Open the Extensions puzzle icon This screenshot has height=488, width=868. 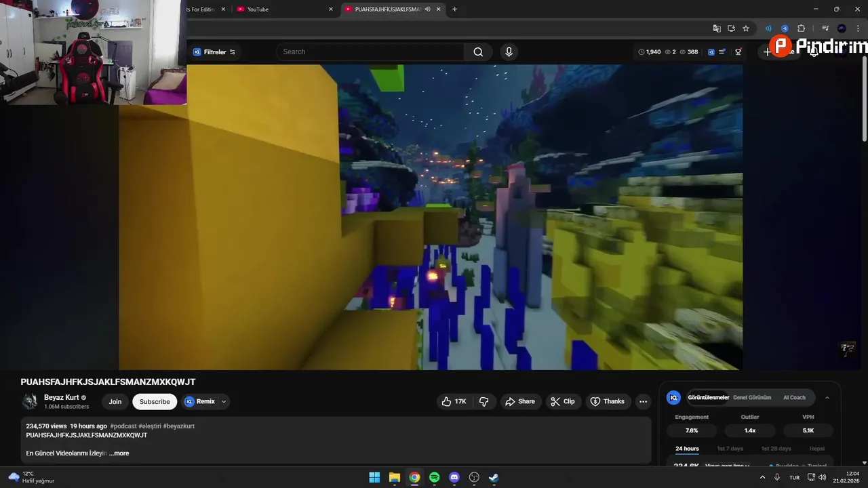click(x=801, y=28)
